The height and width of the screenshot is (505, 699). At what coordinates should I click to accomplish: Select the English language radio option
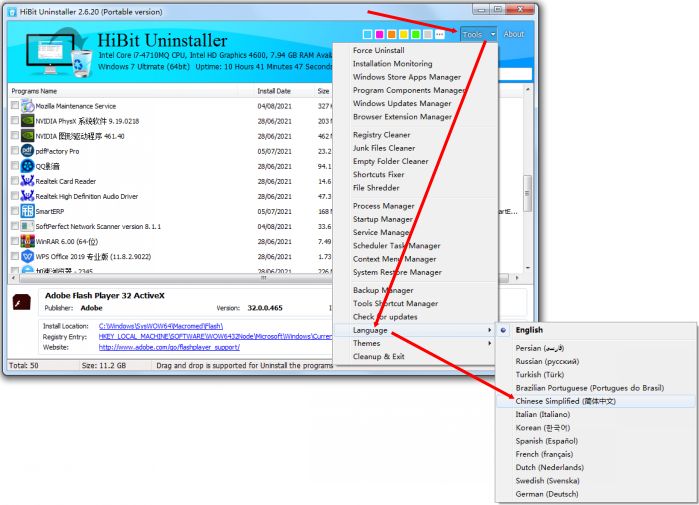click(504, 330)
